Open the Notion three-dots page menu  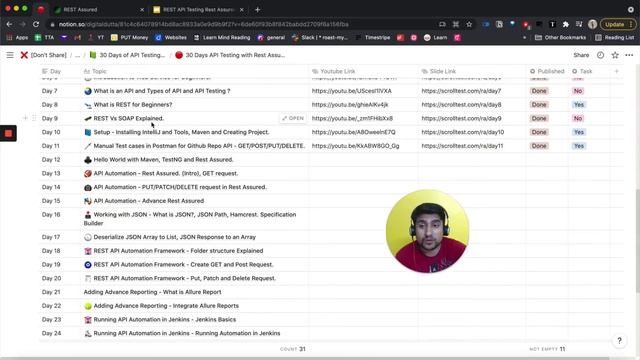click(629, 55)
